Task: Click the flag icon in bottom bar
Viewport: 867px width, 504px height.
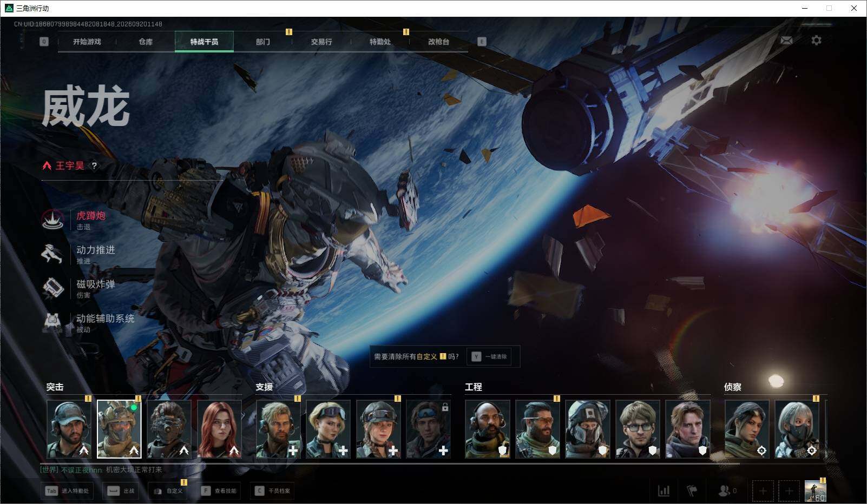Action: pos(692,490)
